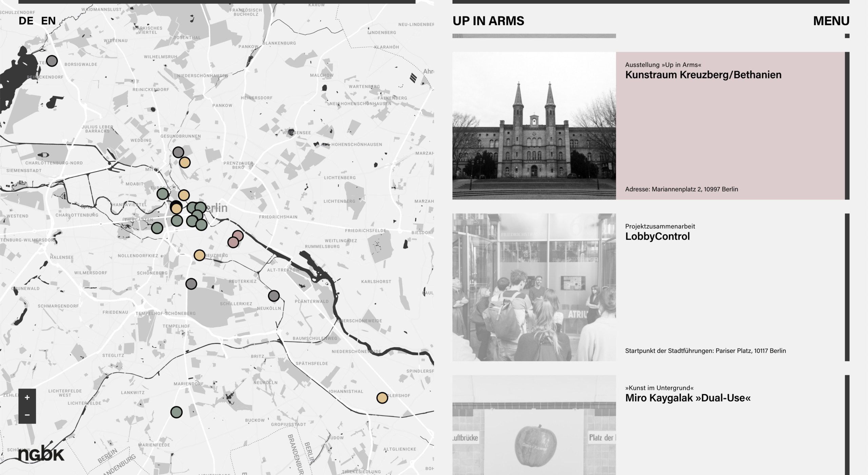Select the tan marker near Kreuzberg label
Image resolution: width=868 pixels, height=475 pixels.
click(x=199, y=255)
